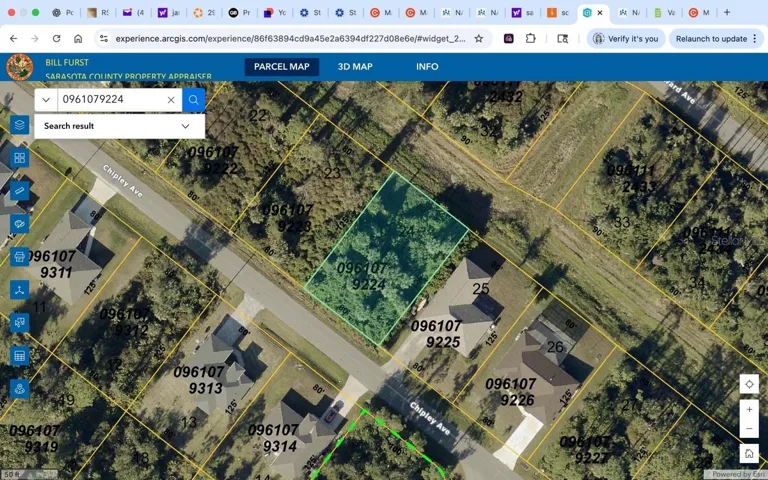768x480 pixels.
Task: Open the INFO tab
Action: (427, 67)
